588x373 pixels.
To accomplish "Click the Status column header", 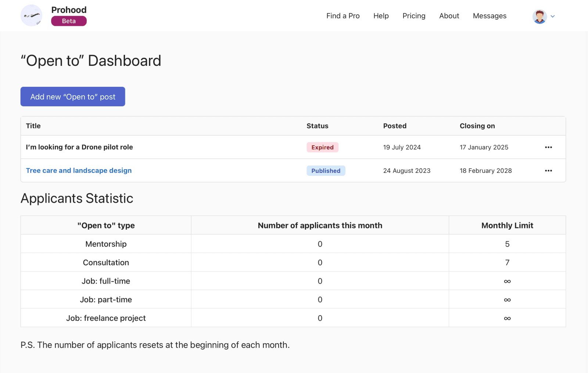I will (x=318, y=126).
